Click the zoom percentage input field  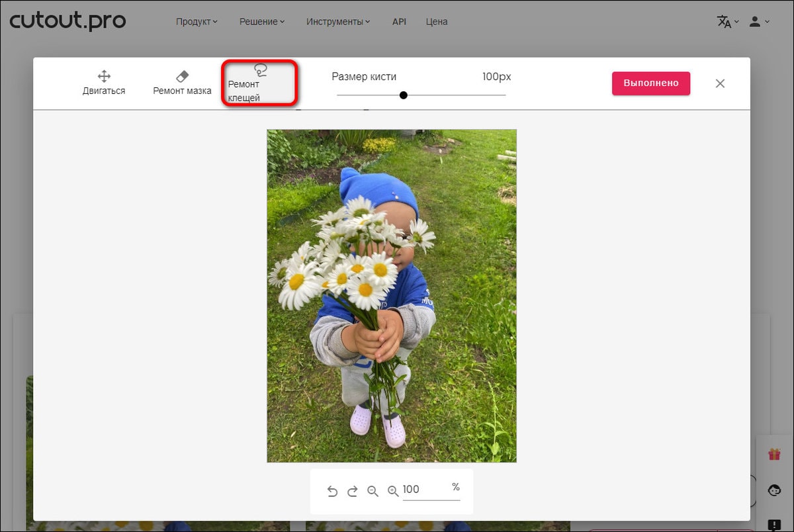coord(431,490)
